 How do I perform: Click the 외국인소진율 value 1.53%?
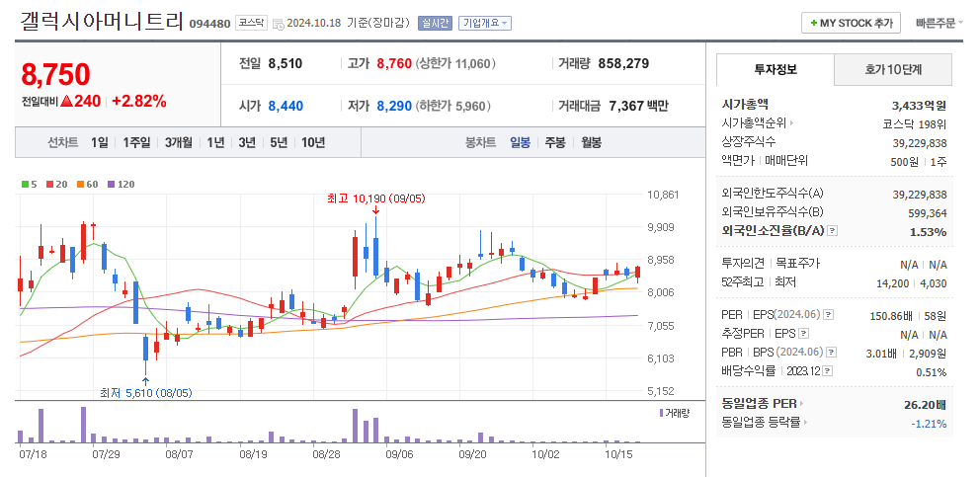[928, 232]
